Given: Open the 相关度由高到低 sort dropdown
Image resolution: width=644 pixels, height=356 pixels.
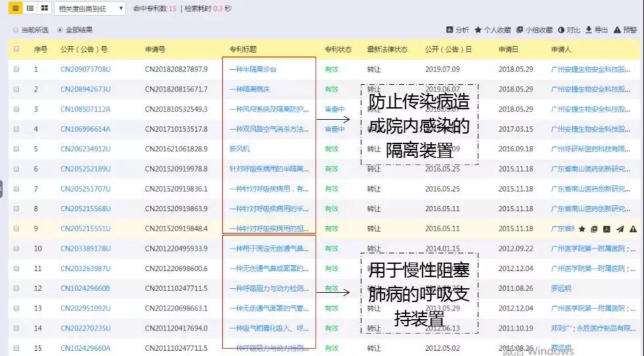Looking at the screenshot, I should tap(89, 8).
